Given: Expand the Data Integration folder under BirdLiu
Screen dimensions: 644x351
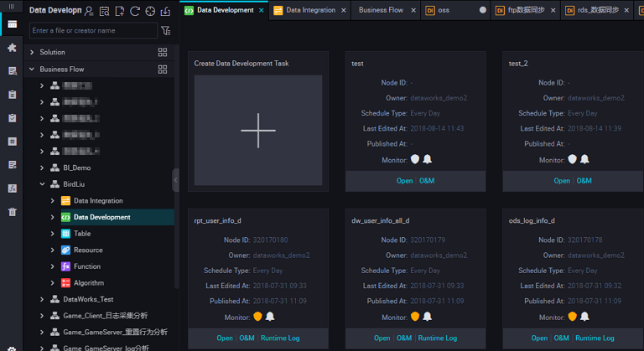Looking at the screenshot, I should pyautogui.click(x=53, y=201).
